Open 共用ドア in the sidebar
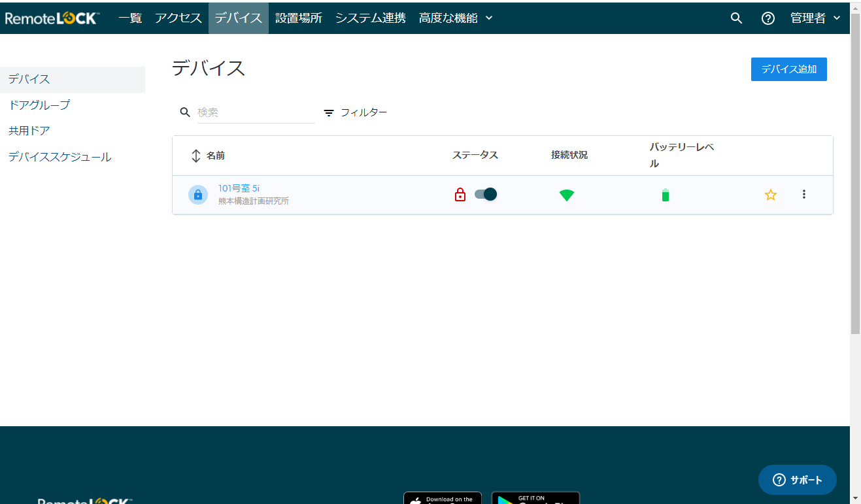861x504 pixels. click(x=29, y=131)
